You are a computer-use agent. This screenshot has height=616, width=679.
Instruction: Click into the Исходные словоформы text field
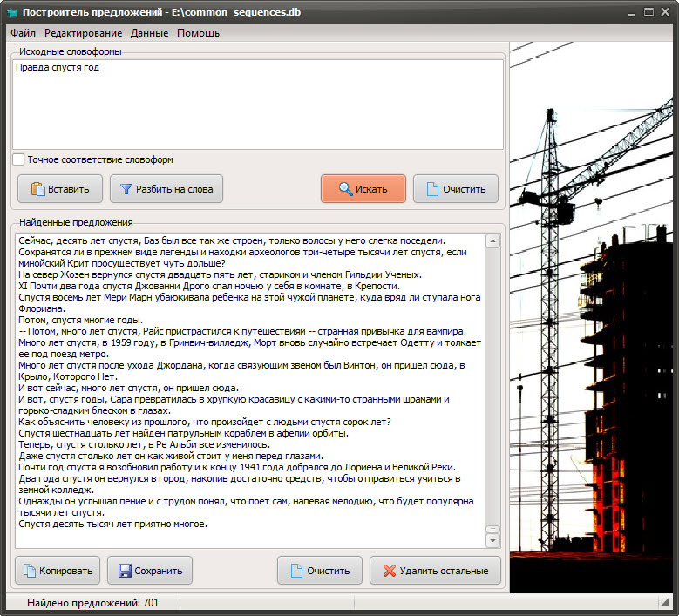(258, 105)
